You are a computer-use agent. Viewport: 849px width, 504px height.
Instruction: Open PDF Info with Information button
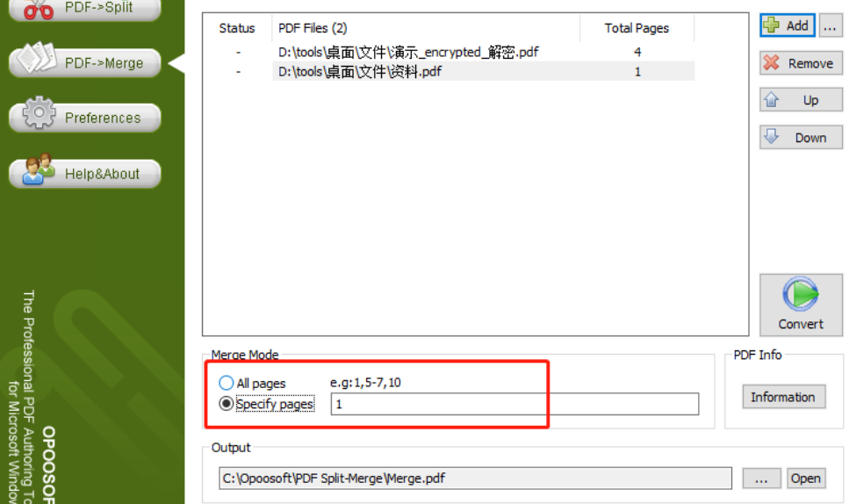point(783,397)
